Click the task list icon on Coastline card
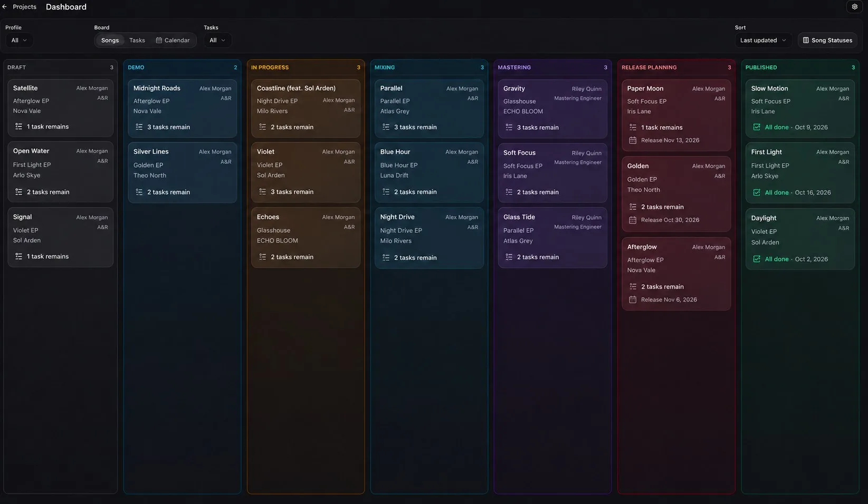Image resolution: width=868 pixels, height=504 pixels. click(x=263, y=127)
